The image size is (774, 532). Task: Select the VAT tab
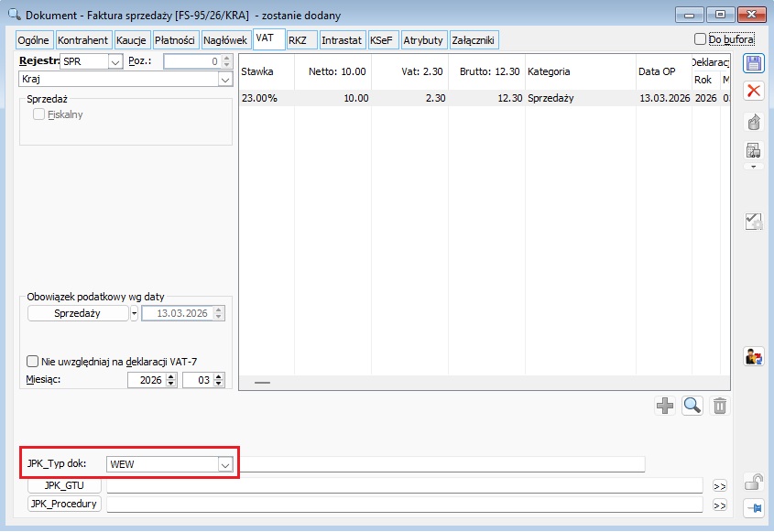[x=268, y=39]
